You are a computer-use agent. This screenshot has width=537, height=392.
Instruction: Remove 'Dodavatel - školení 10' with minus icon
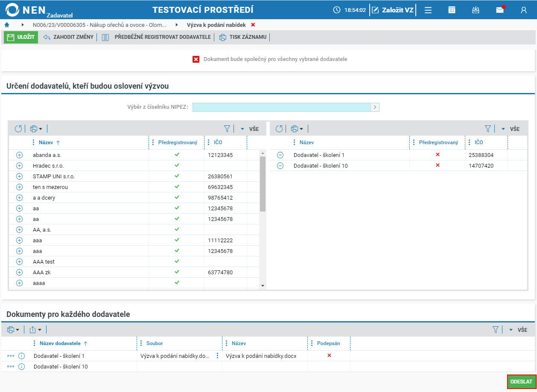(x=280, y=166)
